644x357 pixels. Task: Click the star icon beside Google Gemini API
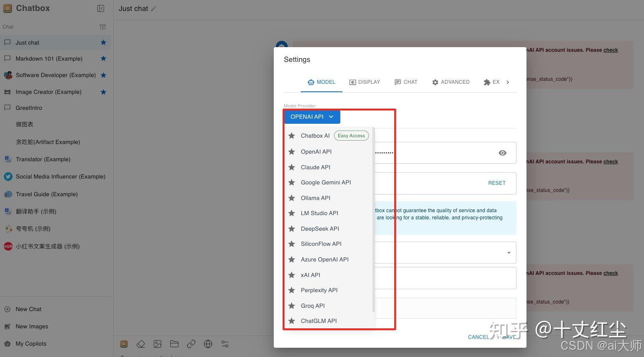(x=291, y=182)
